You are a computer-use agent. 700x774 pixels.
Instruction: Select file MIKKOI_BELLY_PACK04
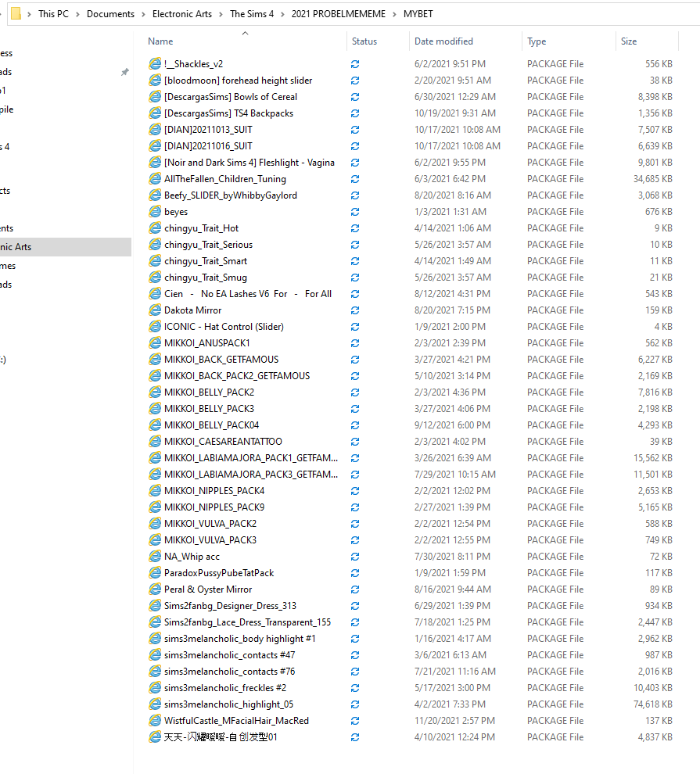(x=211, y=425)
